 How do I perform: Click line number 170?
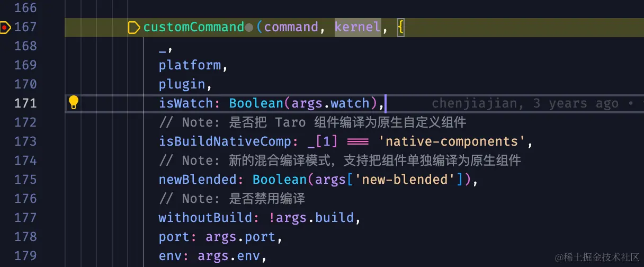point(26,84)
